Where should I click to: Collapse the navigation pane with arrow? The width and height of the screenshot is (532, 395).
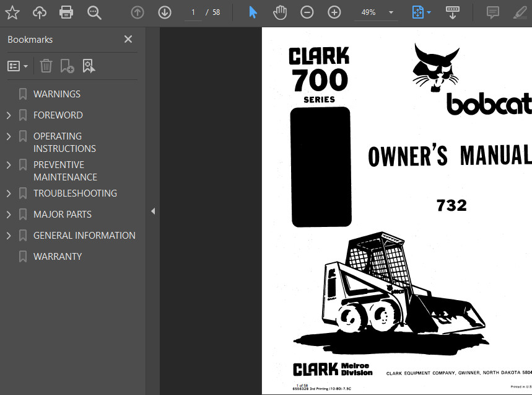[153, 211]
